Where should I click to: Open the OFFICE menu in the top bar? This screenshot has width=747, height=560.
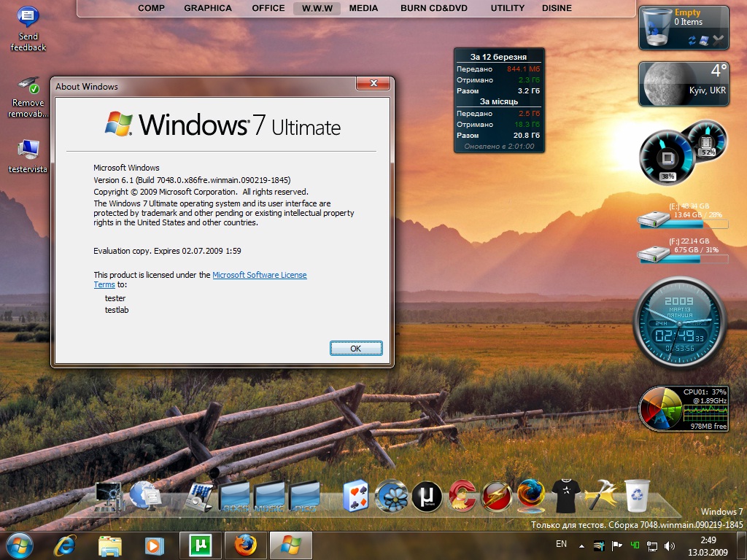tap(268, 8)
